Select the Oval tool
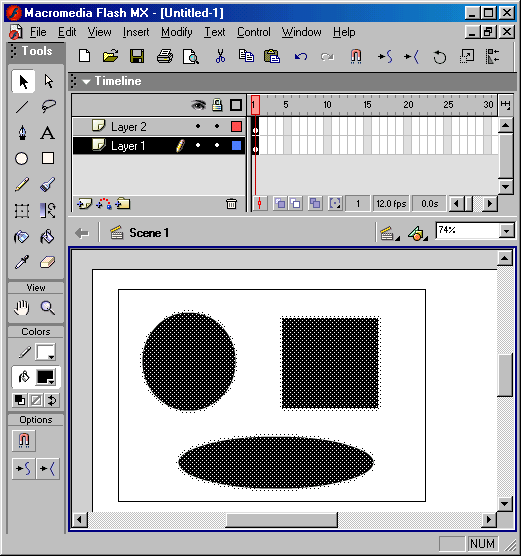Viewport: 521px width, 556px height. tap(22, 159)
